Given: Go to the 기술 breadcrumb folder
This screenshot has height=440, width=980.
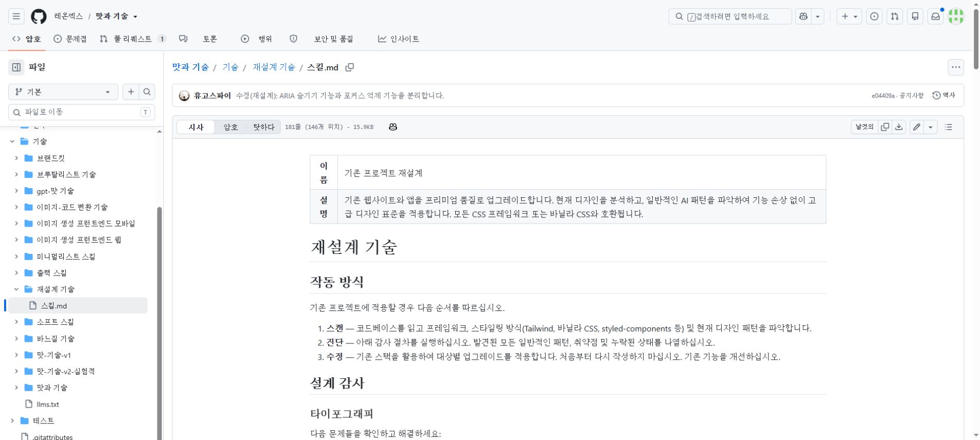Looking at the screenshot, I should [x=230, y=67].
